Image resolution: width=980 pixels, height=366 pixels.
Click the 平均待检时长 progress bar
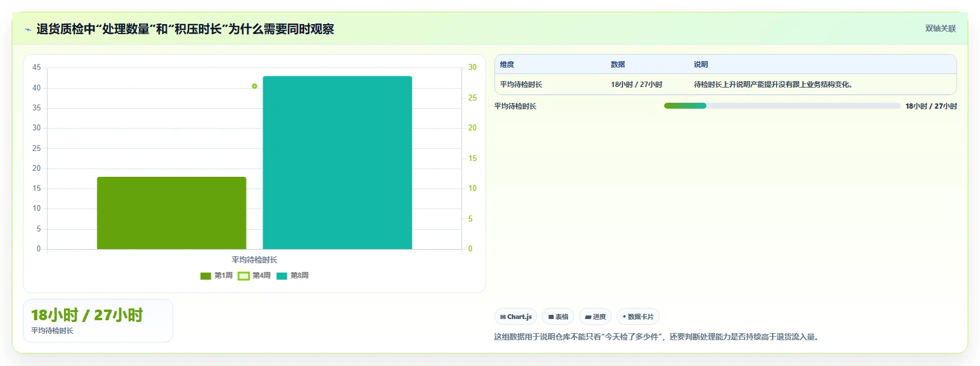tap(782, 106)
